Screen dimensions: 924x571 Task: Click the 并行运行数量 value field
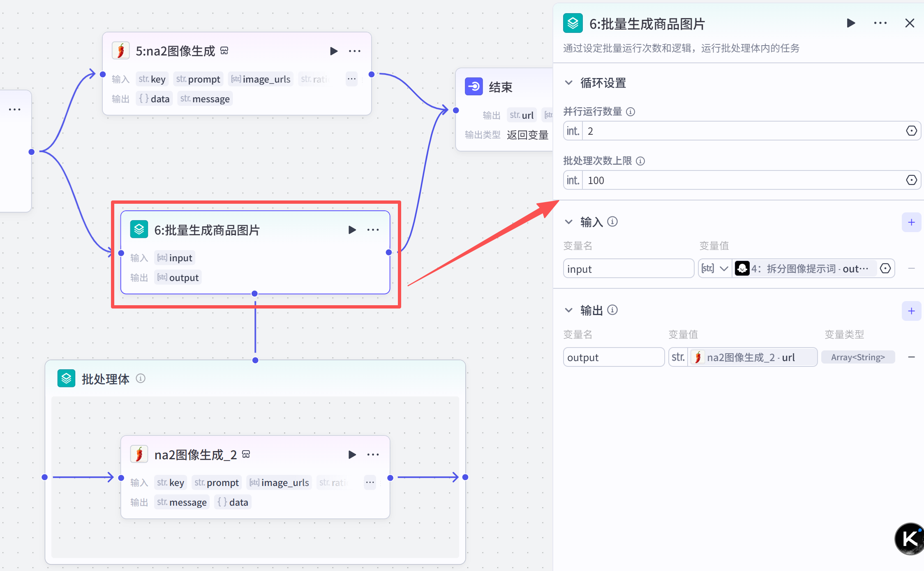click(x=740, y=131)
